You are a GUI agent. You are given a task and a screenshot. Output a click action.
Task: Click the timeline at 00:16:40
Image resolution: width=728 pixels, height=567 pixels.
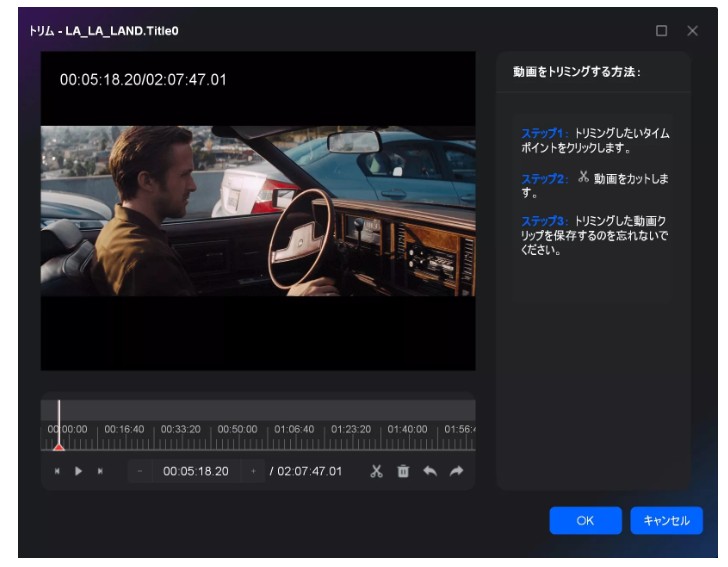[x=124, y=429]
